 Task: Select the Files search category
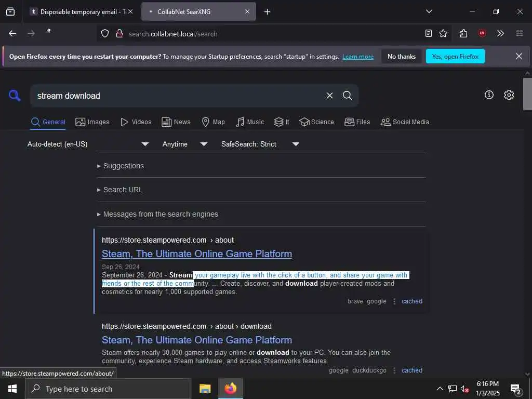click(357, 122)
